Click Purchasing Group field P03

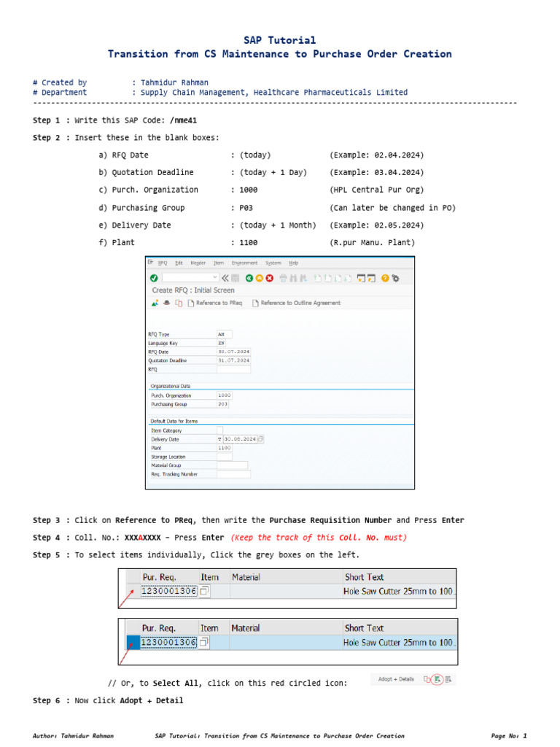[x=223, y=404]
